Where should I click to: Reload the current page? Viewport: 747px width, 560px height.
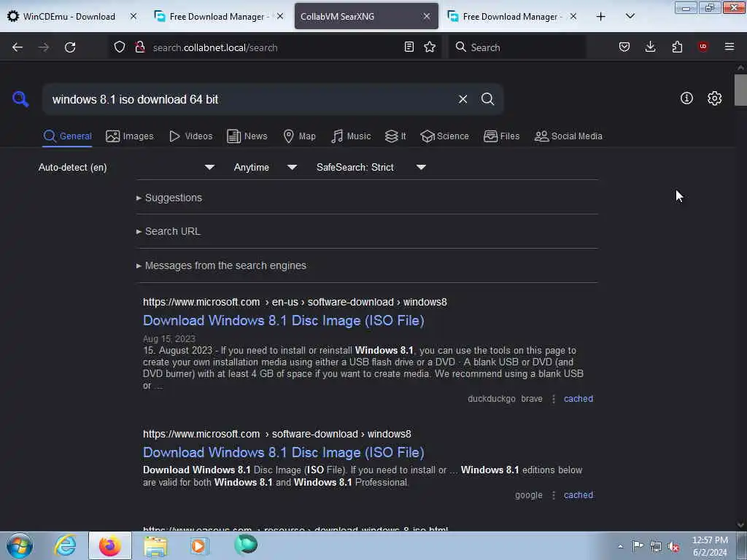[x=70, y=47]
